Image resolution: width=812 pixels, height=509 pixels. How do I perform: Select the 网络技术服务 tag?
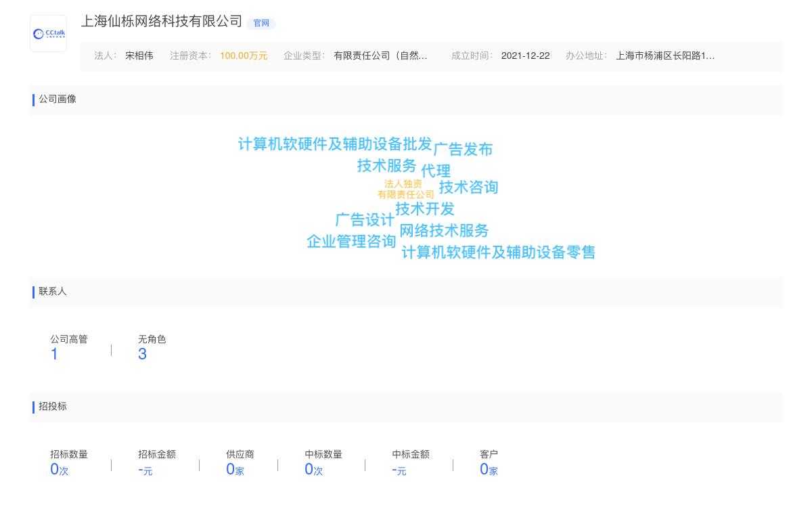point(444,231)
